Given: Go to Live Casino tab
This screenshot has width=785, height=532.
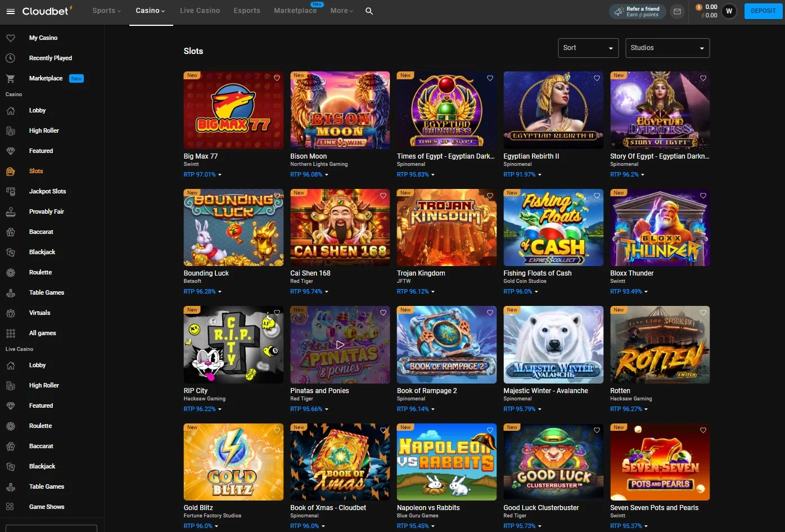Looking at the screenshot, I should point(200,11).
